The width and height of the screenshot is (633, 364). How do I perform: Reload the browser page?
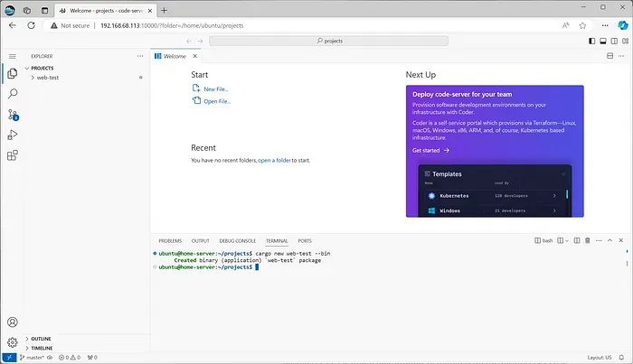(31, 25)
